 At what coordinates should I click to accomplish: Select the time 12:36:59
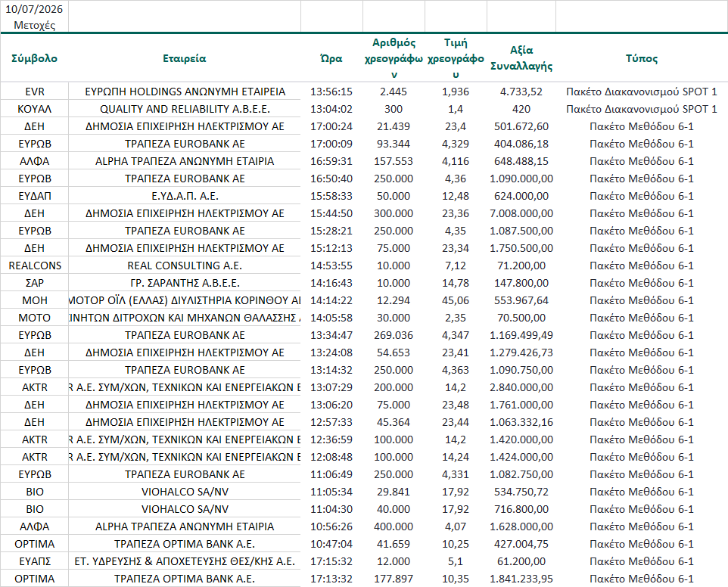point(331,440)
